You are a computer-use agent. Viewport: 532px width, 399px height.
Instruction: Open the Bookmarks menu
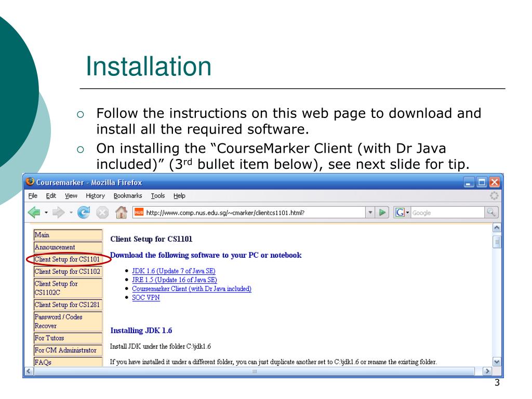pyautogui.click(x=128, y=196)
